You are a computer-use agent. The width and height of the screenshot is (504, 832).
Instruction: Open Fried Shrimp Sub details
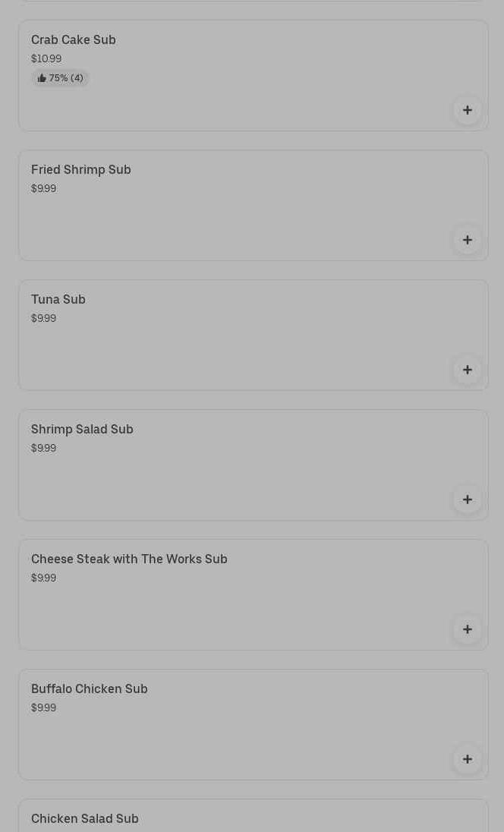[x=81, y=169]
